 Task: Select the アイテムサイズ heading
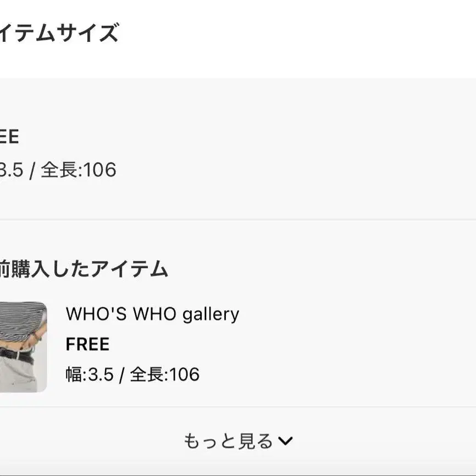tap(59, 32)
